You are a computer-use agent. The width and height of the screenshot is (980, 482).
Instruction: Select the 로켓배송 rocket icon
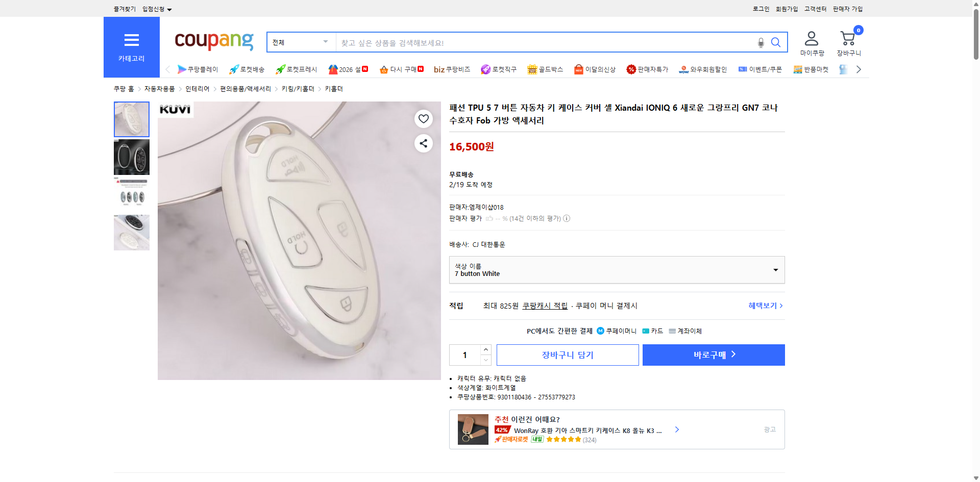click(234, 69)
